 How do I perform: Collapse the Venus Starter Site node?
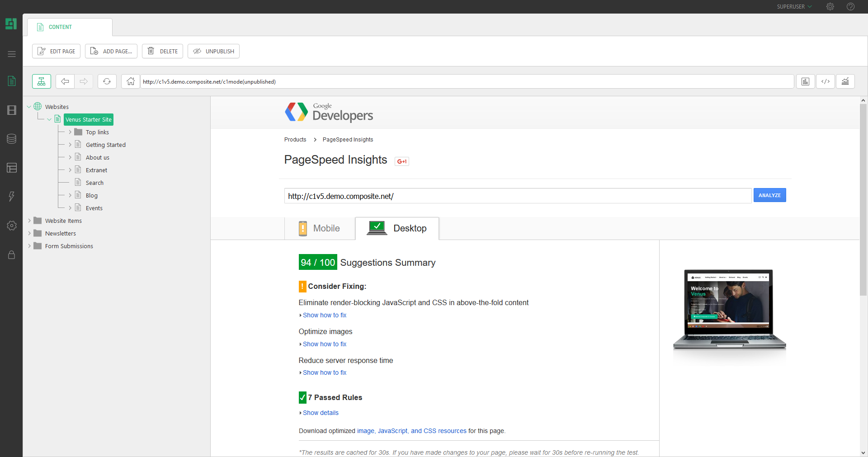[49, 119]
